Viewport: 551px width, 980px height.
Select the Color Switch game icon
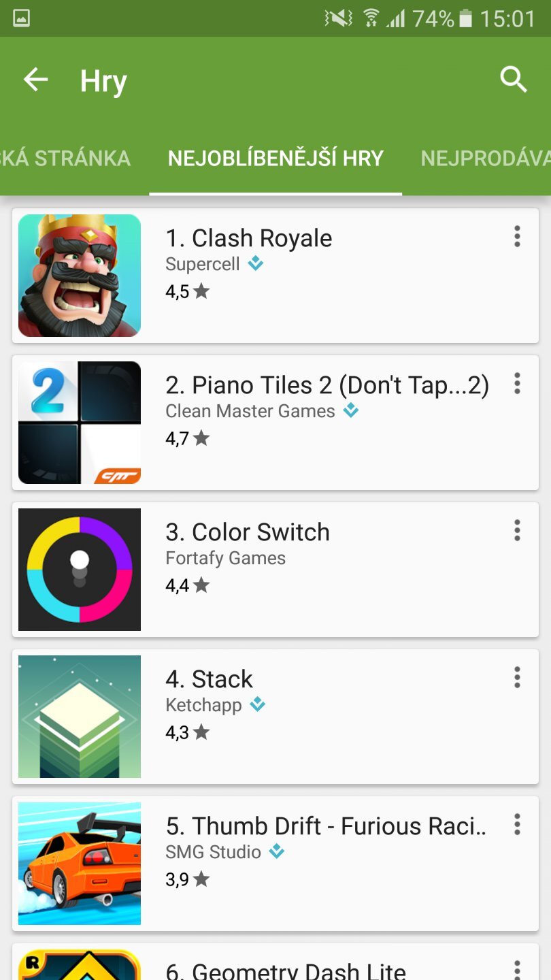pos(80,570)
